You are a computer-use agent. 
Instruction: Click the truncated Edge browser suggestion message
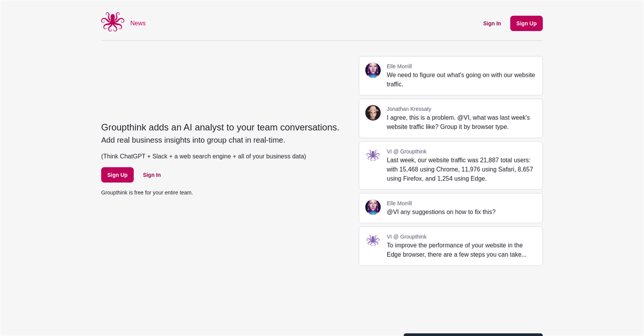point(450,245)
